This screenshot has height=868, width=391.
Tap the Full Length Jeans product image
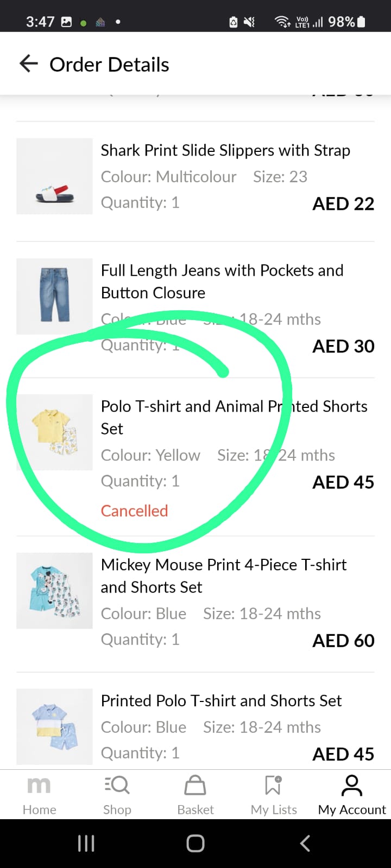click(54, 296)
